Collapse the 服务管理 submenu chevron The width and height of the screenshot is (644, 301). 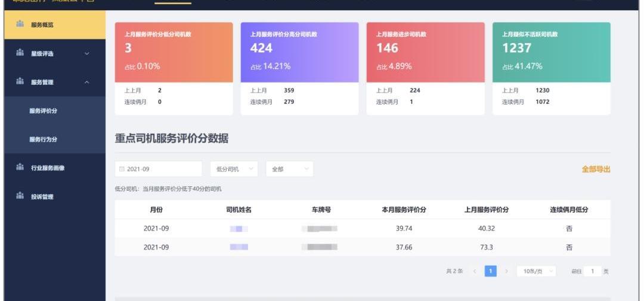point(87,82)
